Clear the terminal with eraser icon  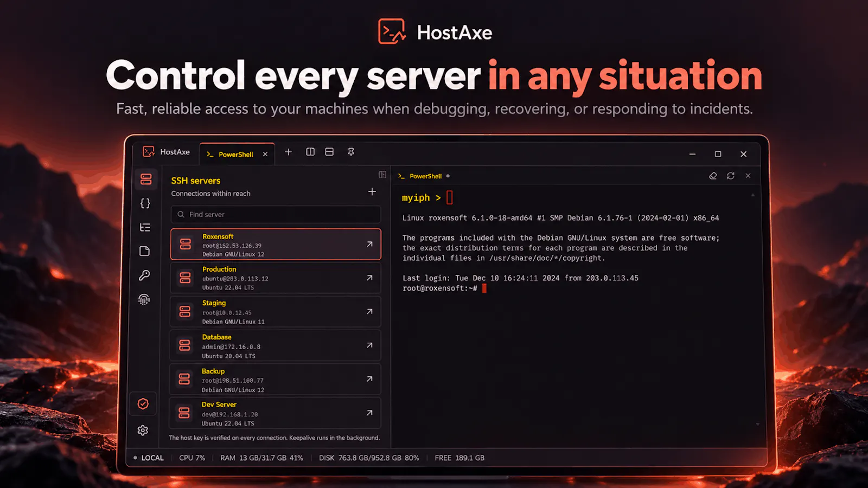point(713,176)
